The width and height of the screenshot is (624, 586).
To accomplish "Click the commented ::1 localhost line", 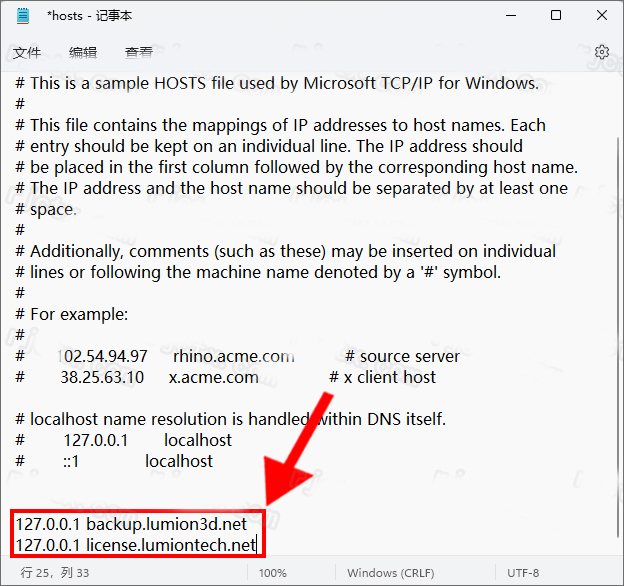I will coord(114,461).
